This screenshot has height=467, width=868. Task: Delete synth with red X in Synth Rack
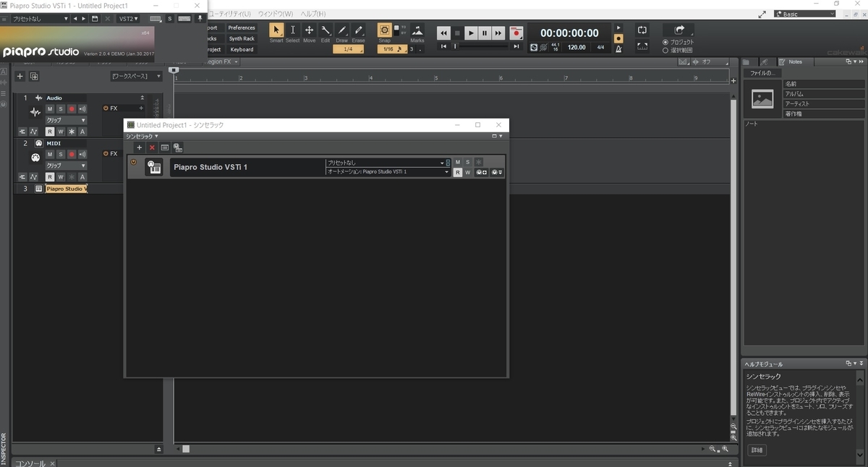[152, 147]
